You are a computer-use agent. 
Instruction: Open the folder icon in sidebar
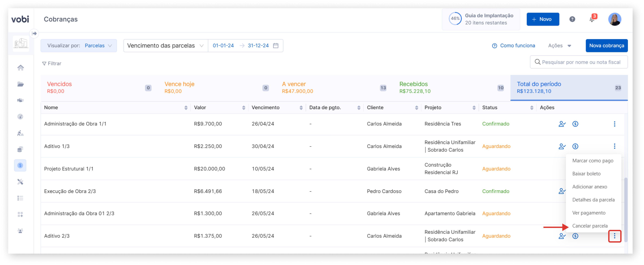(x=21, y=84)
